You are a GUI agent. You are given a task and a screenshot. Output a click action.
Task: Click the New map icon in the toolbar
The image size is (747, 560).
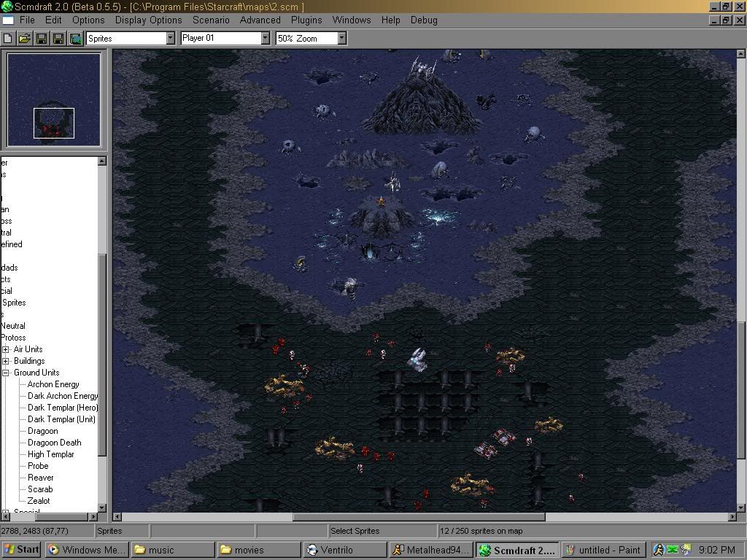7,39
